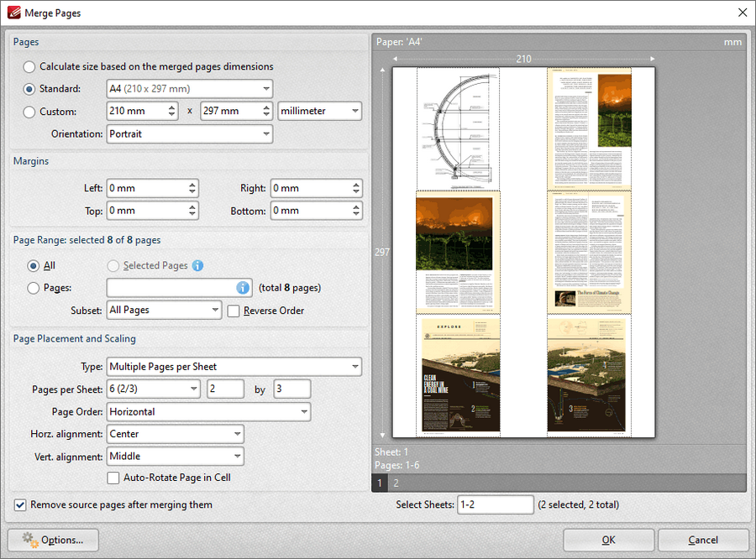Click the Clean Energy coal mine page thumbnail
Image resolution: width=756 pixels, height=559 pixels.
coord(458,376)
